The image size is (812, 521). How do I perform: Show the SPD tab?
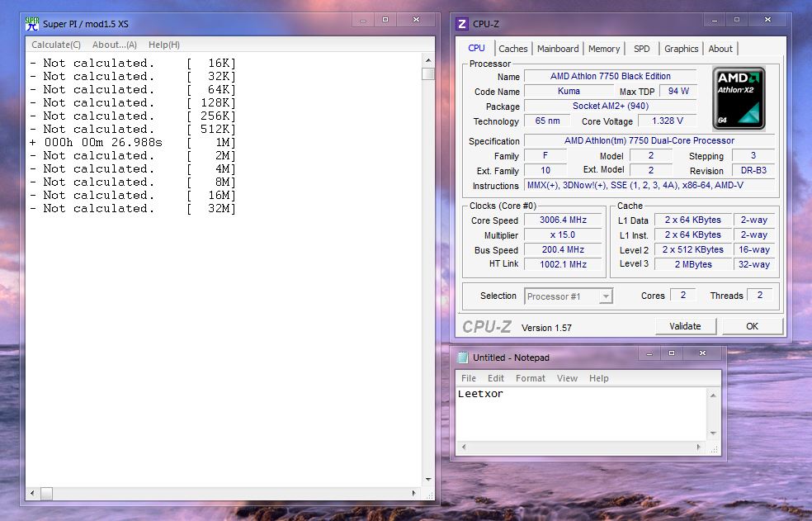pos(642,49)
